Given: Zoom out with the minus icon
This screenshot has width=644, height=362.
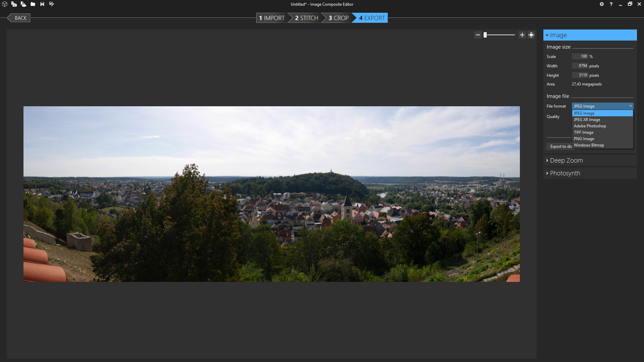Looking at the screenshot, I should (x=478, y=35).
